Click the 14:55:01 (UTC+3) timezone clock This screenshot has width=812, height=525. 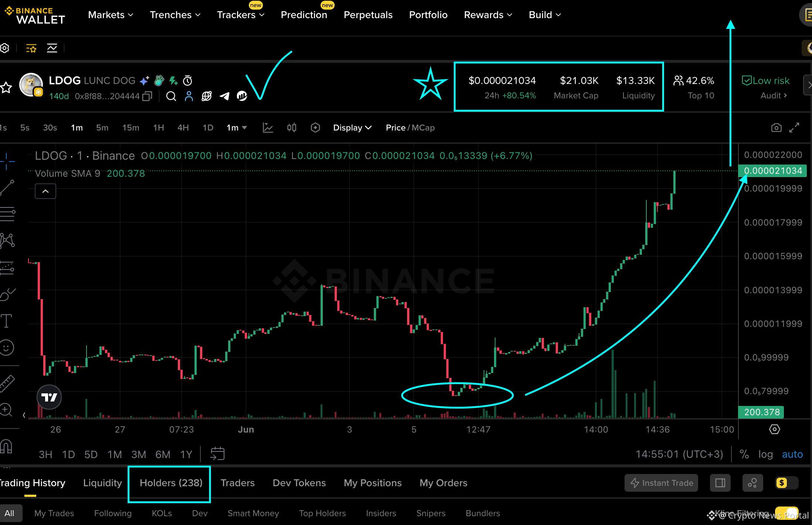tap(679, 454)
